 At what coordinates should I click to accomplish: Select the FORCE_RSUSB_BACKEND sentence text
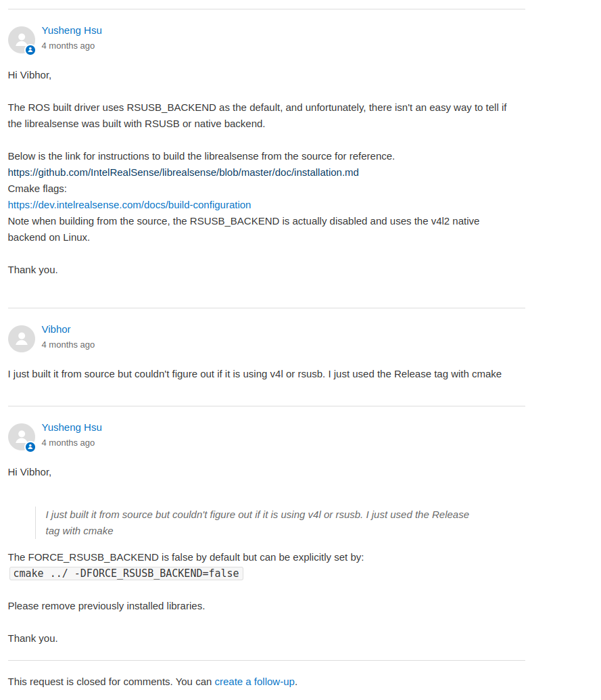coord(186,557)
